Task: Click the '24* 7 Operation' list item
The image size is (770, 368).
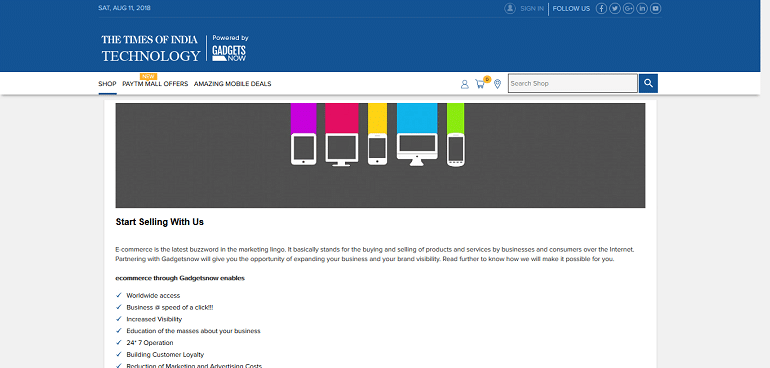Action: [x=150, y=343]
